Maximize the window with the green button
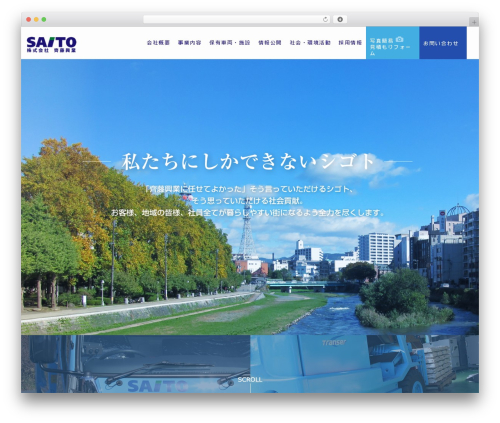The width and height of the screenshot is (500, 423). point(44,20)
